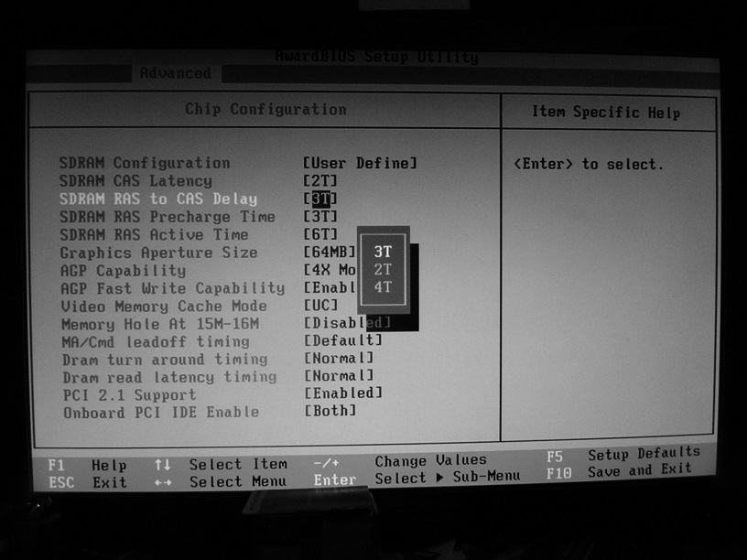Click the Chip Configuration heading
This screenshot has height=560, width=747.
pyautogui.click(x=265, y=109)
